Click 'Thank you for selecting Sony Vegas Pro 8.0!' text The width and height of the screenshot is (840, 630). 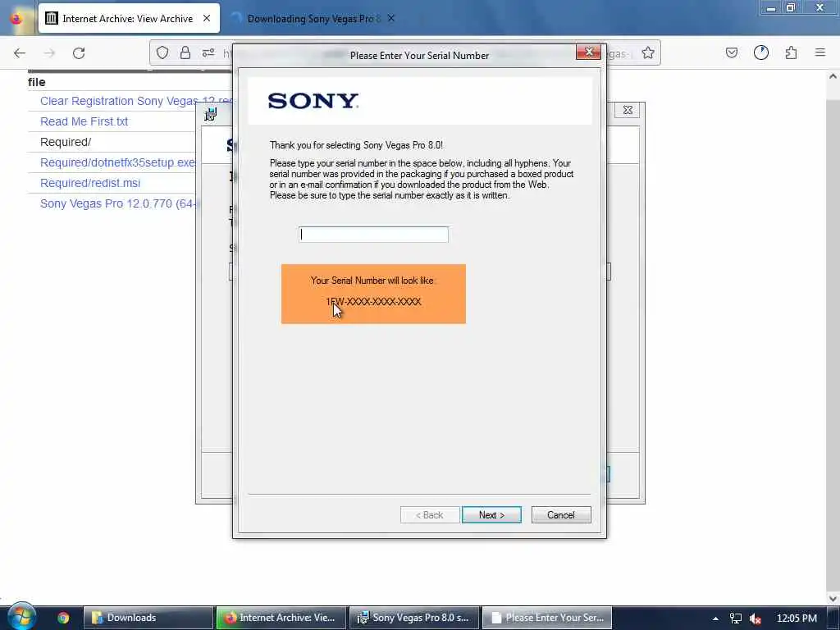[x=356, y=145]
